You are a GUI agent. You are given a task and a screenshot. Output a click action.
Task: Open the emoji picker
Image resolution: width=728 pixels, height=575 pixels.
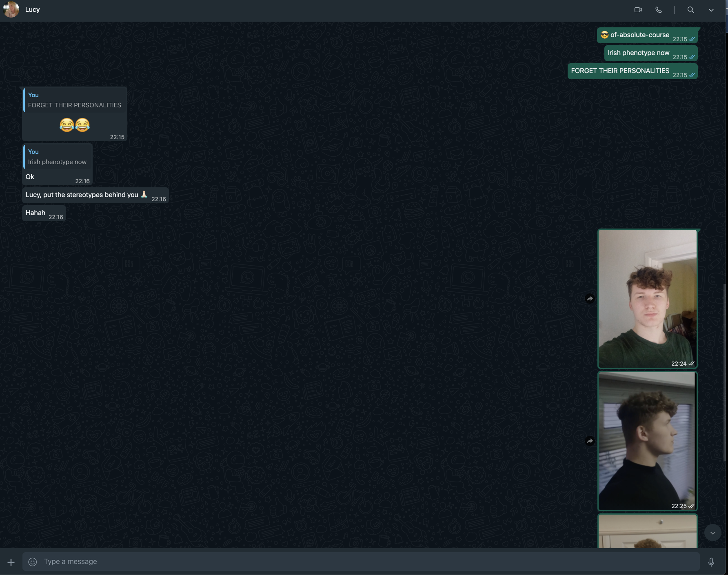click(33, 562)
